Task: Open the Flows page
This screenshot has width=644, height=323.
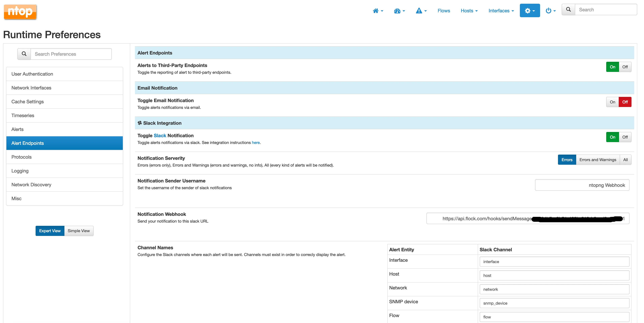Action: 443,11
